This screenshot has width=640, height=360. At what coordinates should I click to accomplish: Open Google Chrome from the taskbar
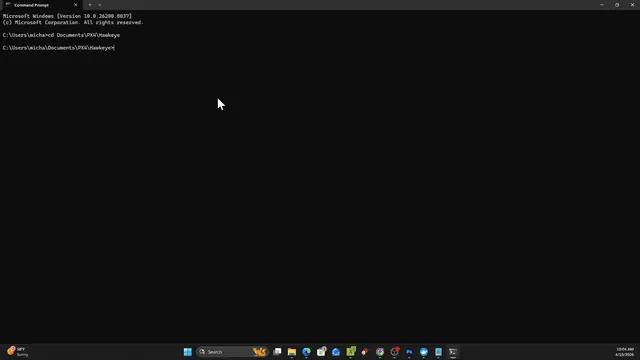380,352
